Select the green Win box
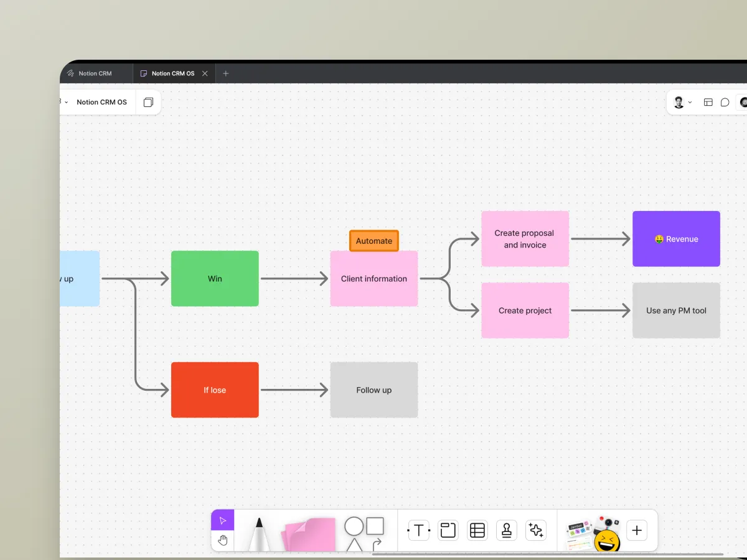The image size is (747, 560). 215,279
